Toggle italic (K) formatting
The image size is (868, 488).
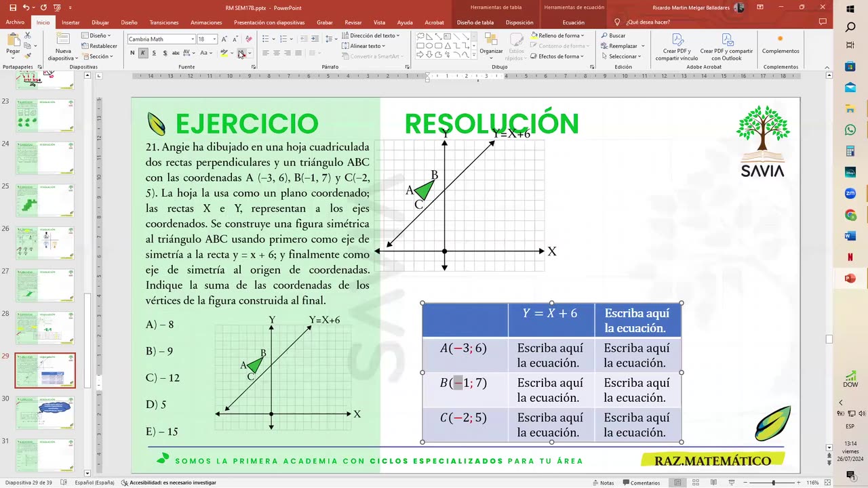143,53
